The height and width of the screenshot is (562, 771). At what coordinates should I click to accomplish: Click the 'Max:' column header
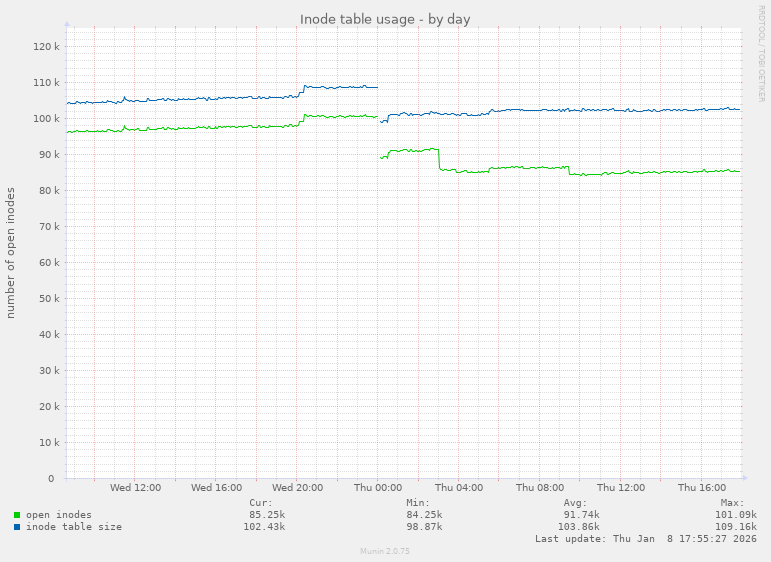732,503
